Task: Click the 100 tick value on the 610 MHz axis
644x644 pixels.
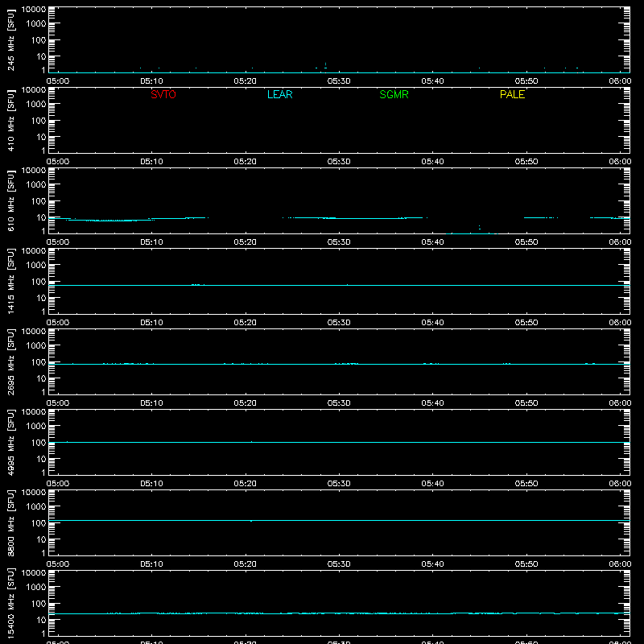Action: (x=39, y=201)
